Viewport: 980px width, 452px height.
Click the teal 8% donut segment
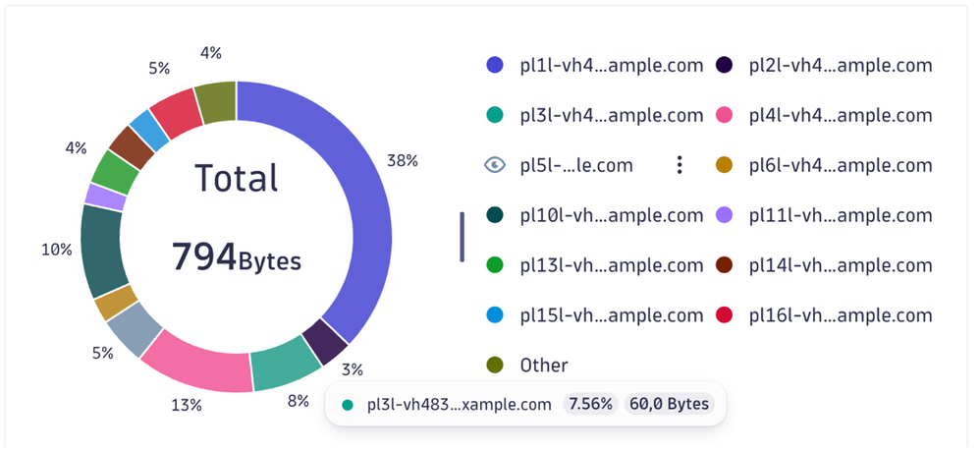(284, 367)
